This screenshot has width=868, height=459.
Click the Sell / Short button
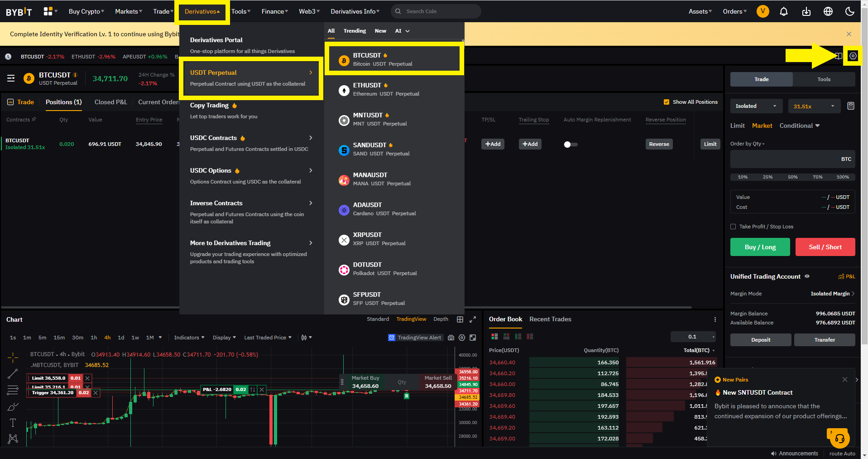825,247
